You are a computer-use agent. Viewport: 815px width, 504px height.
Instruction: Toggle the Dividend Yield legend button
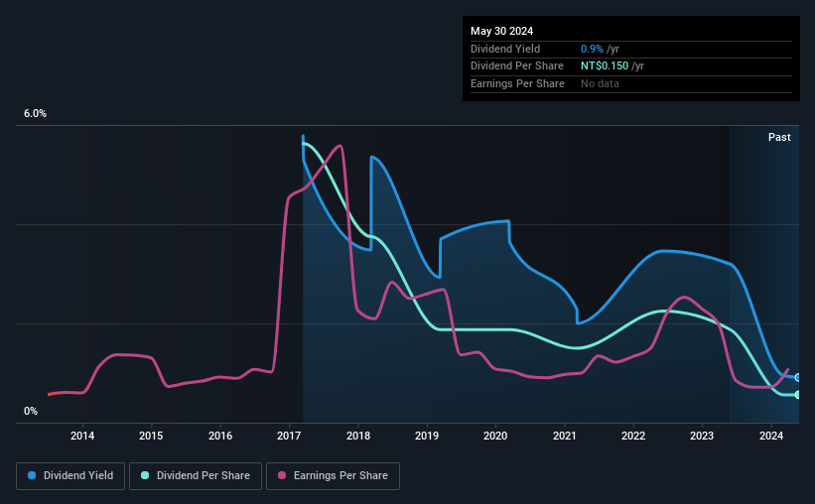70,476
